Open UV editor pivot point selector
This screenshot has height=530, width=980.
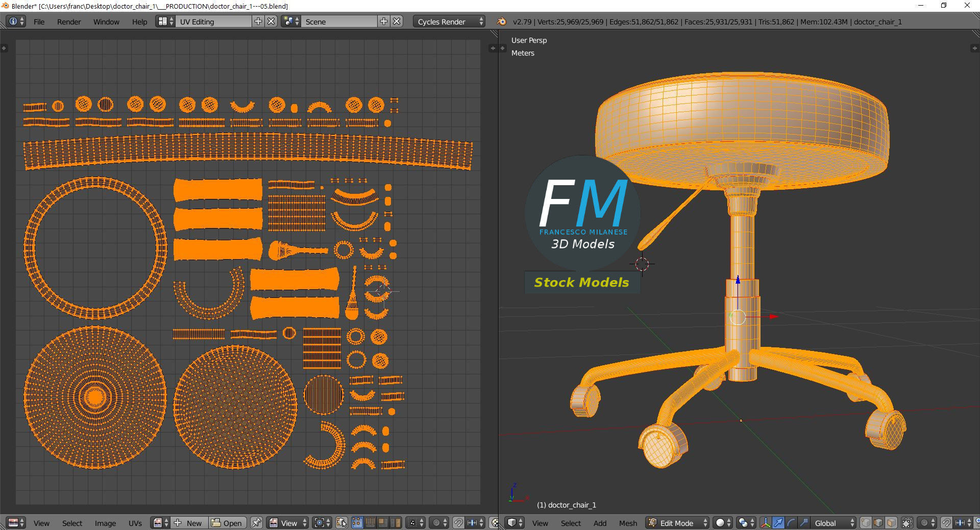click(322, 523)
